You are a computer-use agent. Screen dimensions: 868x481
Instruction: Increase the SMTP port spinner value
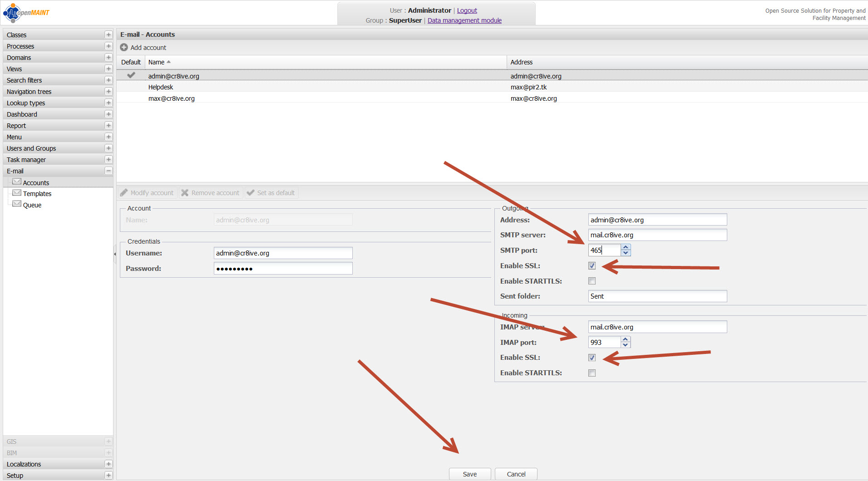pyautogui.click(x=626, y=247)
